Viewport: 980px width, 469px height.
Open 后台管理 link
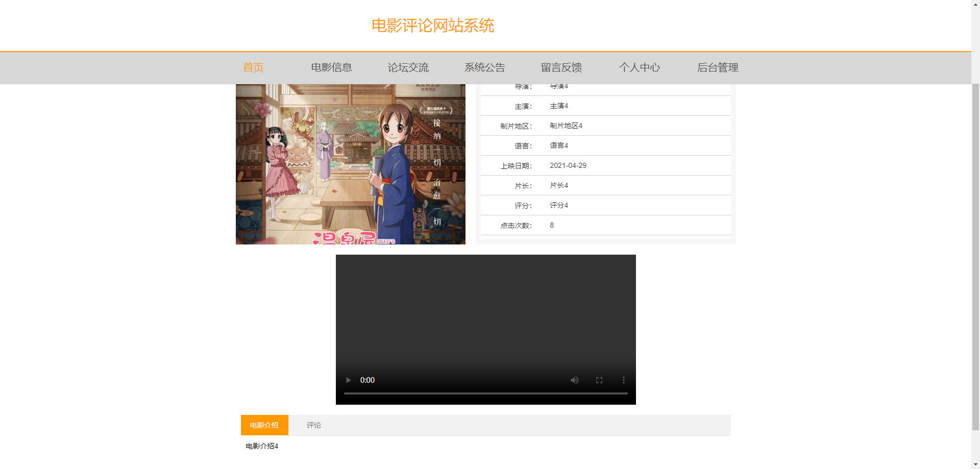[718, 67]
